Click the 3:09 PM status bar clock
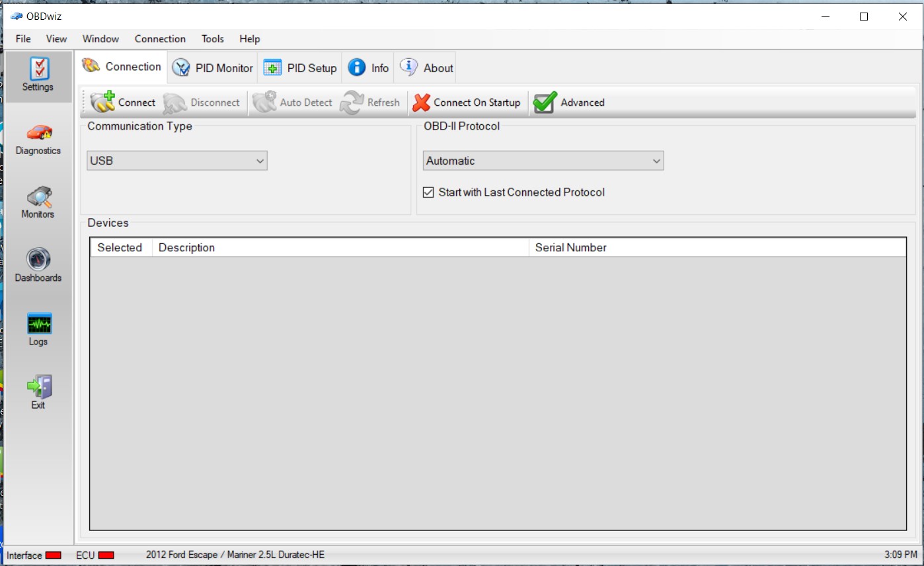 pyautogui.click(x=901, y=555)
